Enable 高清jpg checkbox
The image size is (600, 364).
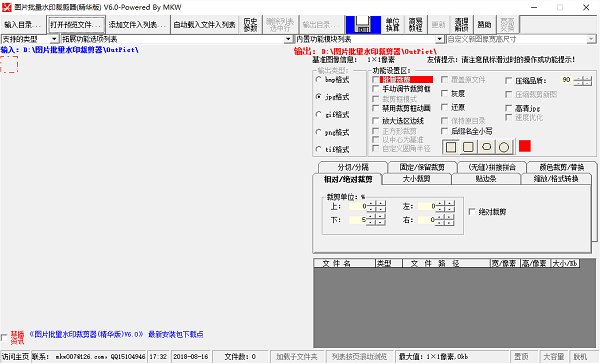tap(509, 109)
